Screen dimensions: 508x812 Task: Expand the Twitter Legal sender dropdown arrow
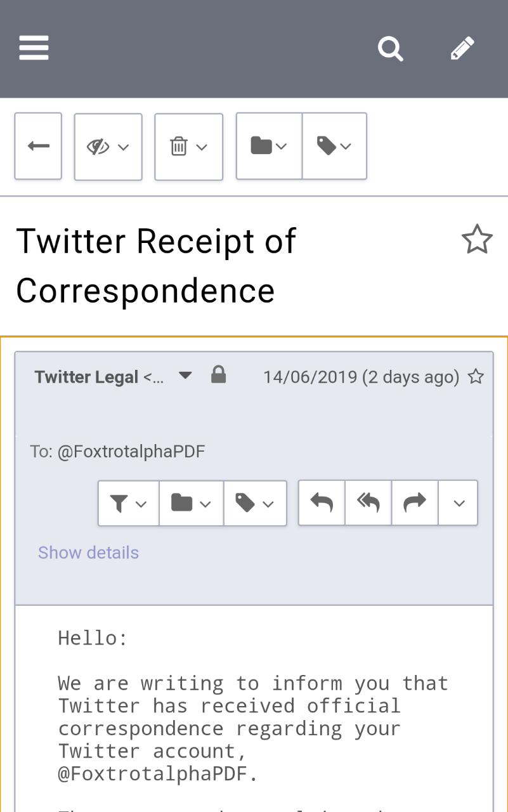[185, 376]
